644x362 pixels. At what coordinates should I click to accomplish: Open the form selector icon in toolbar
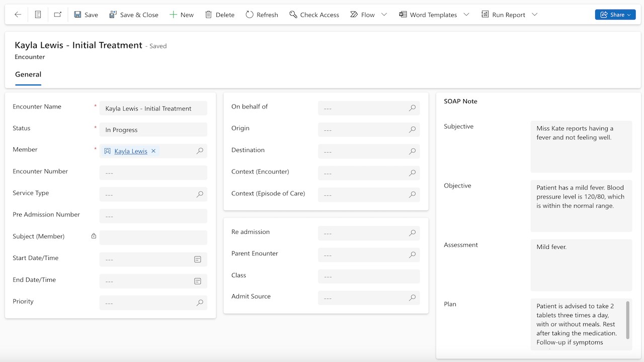(38, 15)
